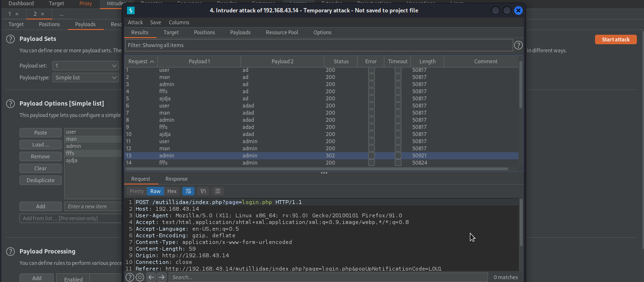
Task: Tick Error checkbox in request 14 row
Action: click(x=371, y=163)
